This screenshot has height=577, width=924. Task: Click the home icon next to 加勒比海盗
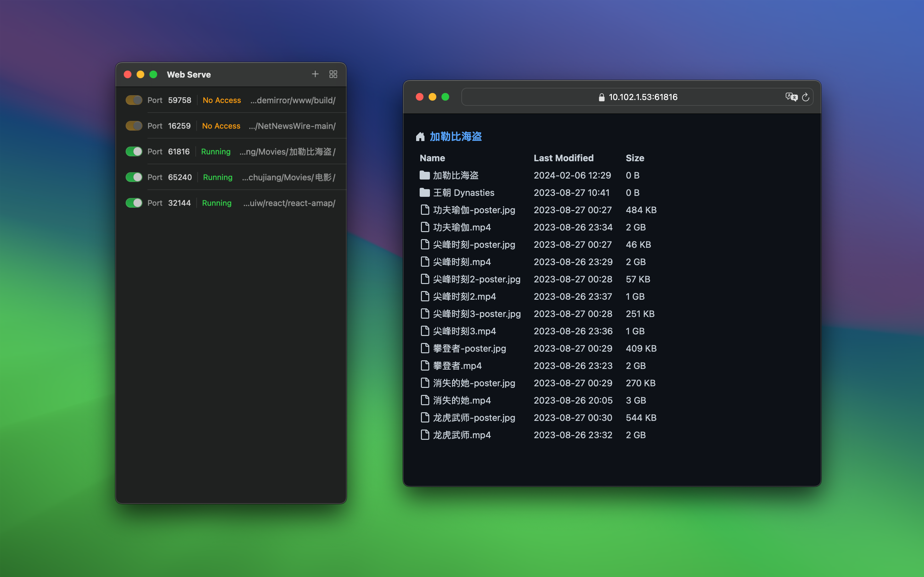420,137
